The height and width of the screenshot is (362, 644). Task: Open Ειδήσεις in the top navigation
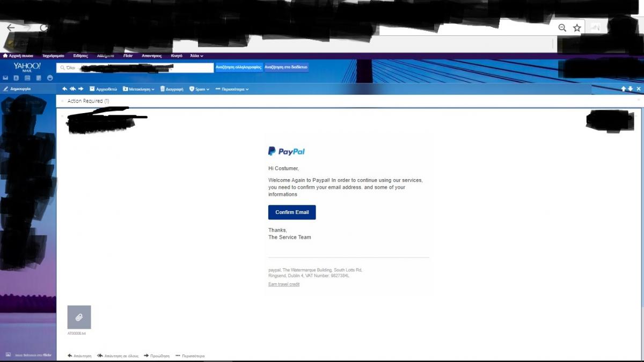(80, 56)
